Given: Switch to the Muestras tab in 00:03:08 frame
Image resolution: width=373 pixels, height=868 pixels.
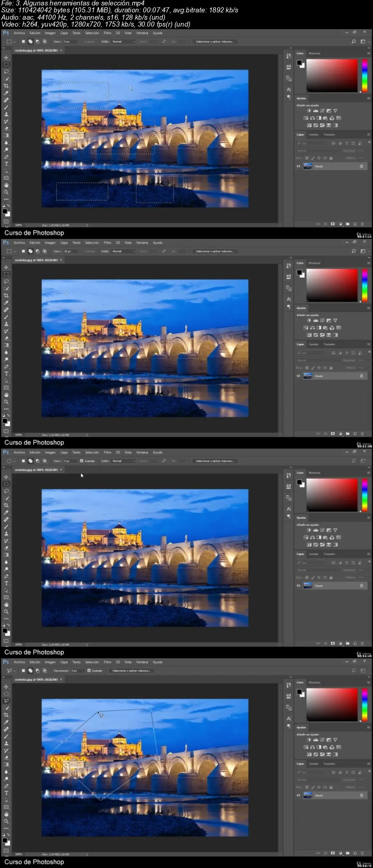Looking at the screenshot, I should 314,263.
